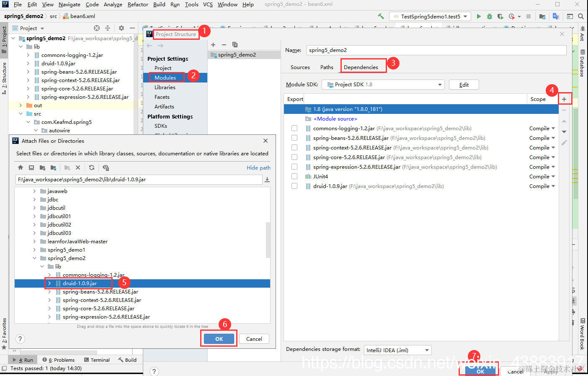Open the Module SDK dropdown
The image size is (588, 376).
383,85
